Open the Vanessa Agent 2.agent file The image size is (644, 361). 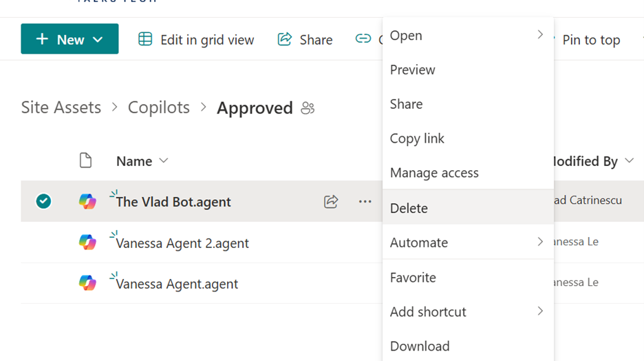click(182, 243)
